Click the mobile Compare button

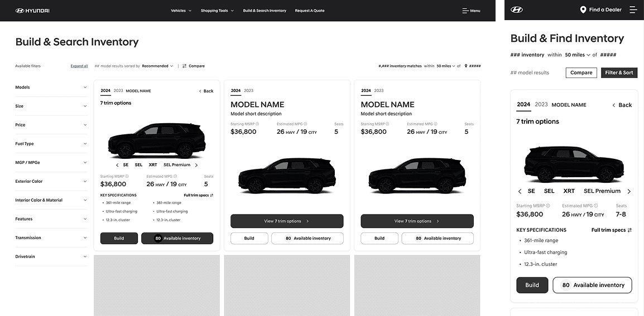(581, 72)
